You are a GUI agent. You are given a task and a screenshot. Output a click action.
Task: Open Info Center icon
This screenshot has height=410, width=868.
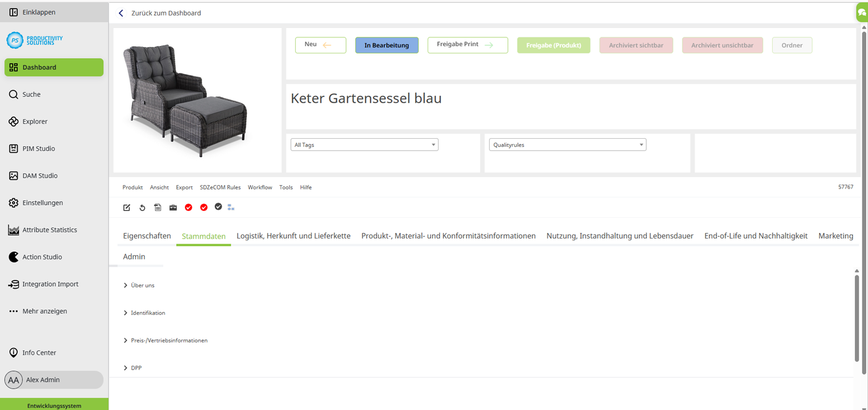(13, 353)
